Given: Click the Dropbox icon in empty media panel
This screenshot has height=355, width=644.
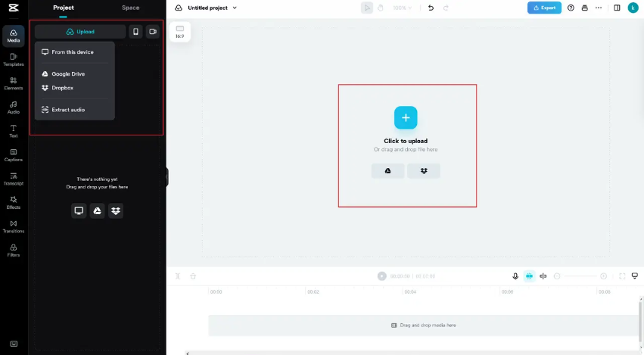Looking at the screenshot, I should [x=116, y=210].
